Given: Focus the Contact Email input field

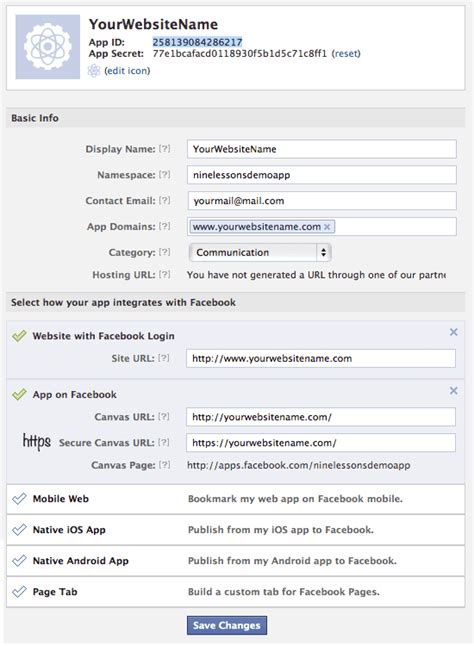Looking at the screenshot, I should click(x=322, y=201).
